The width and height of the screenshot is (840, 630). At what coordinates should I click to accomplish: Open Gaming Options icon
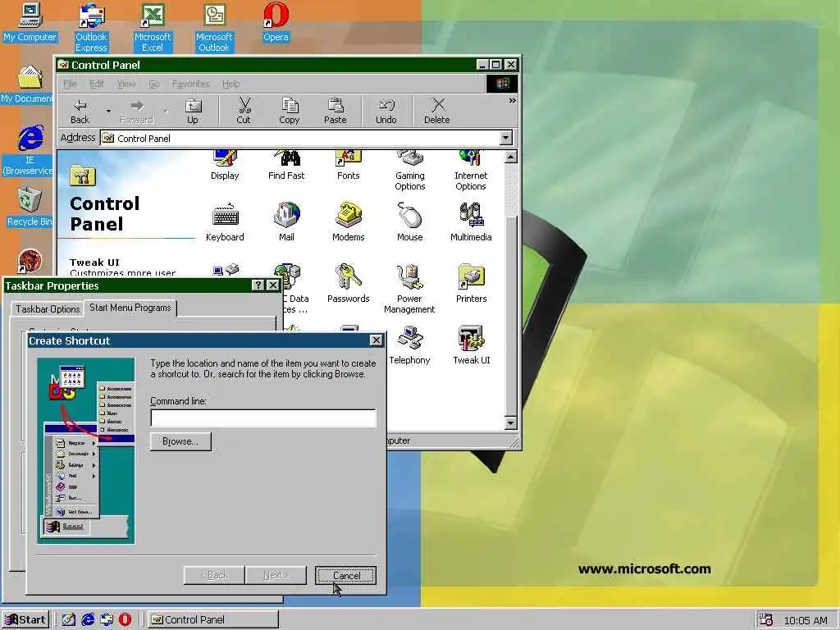click(410, 171)
